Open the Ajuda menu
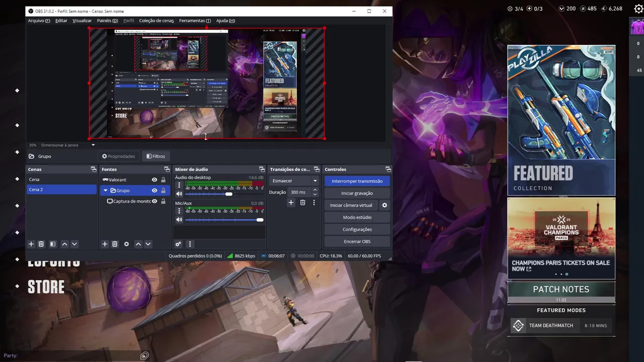Viewport: 644px width, 362px height. pyautogui.click(x=225, y=21)
